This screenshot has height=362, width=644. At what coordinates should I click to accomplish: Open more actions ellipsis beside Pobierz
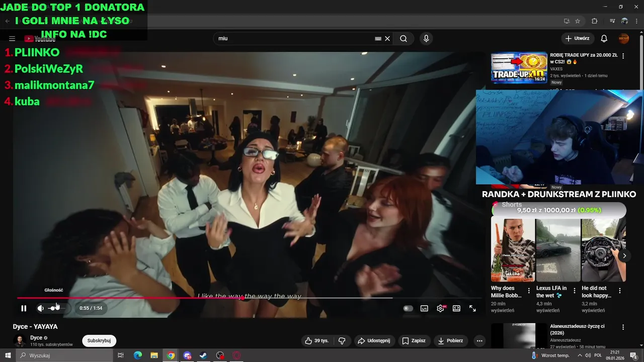click(x=479, y=340)
